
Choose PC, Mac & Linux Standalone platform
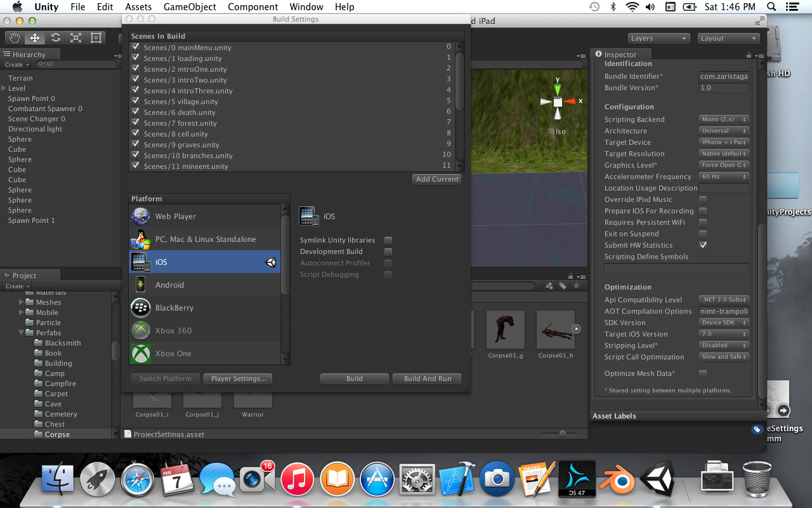point(204,239)
